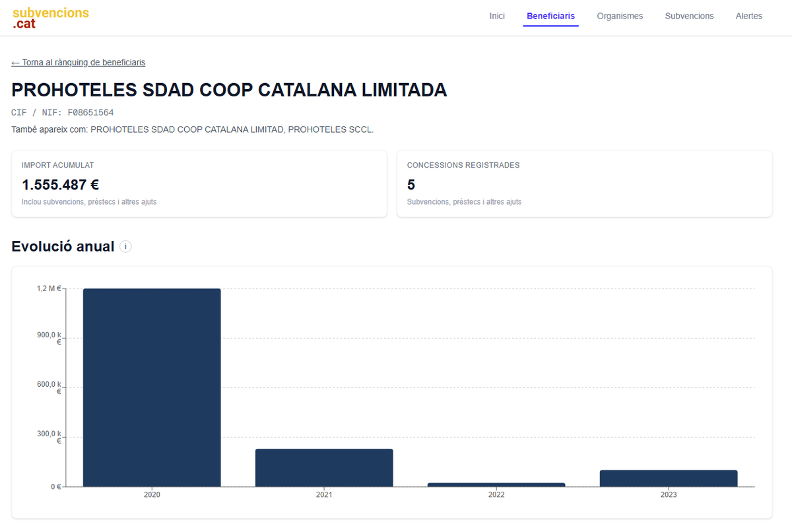Click the 2022 x-axis year label
The height and width of the screenshot is (532, 792).
click(496, 494)
